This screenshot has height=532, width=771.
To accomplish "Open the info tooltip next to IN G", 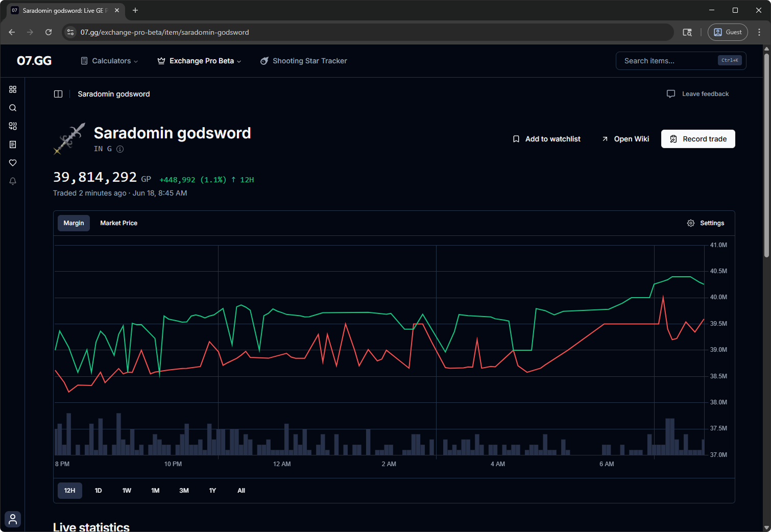I will click(x=119, y=149).
